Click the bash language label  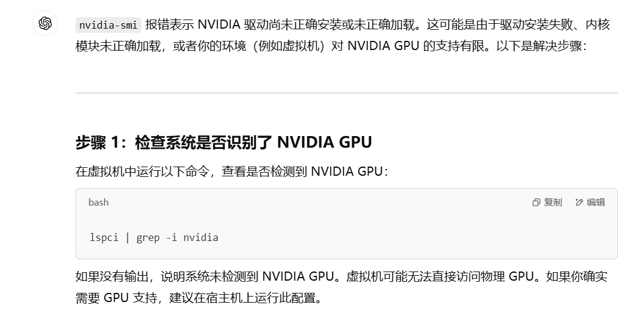[x=98, y=203]
